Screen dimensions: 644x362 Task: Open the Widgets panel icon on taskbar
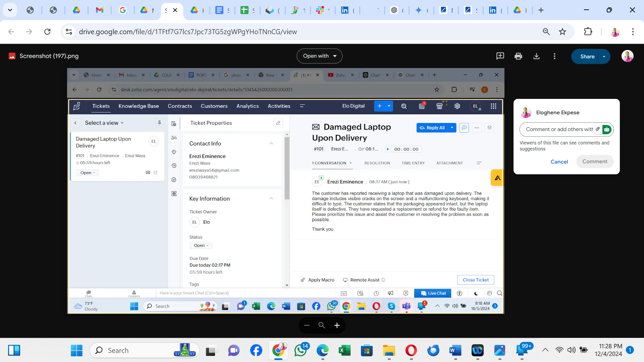coord(14,351)
